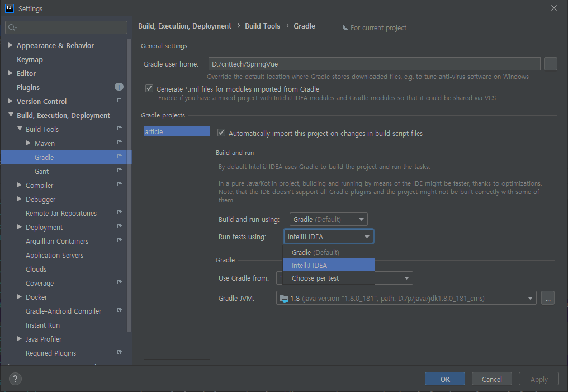Viewport: 568px width, 392px height.
Task: Click the 'For current project' copy icon
Action: (345, 27)
